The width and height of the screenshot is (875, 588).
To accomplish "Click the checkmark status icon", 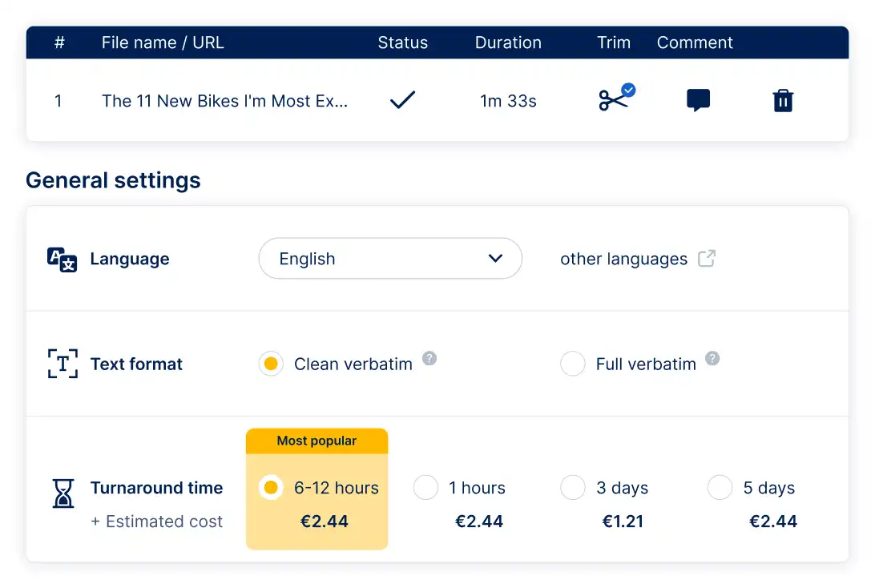I will 403,99.
